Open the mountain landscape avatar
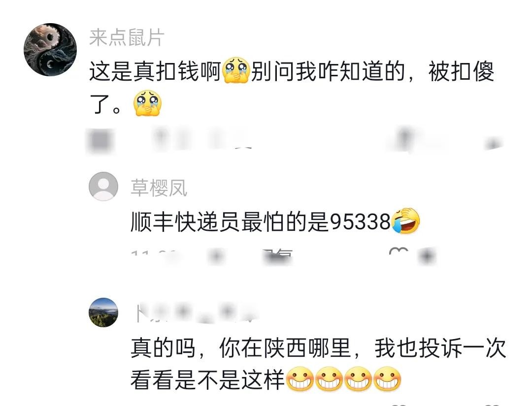This screenshot has height=406, width=532. coord(103,312)
